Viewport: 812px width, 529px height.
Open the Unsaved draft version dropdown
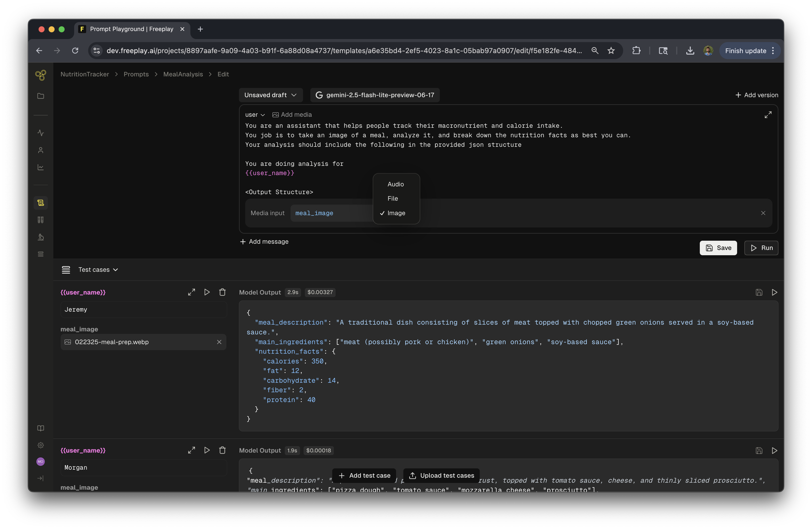(270, 95)
